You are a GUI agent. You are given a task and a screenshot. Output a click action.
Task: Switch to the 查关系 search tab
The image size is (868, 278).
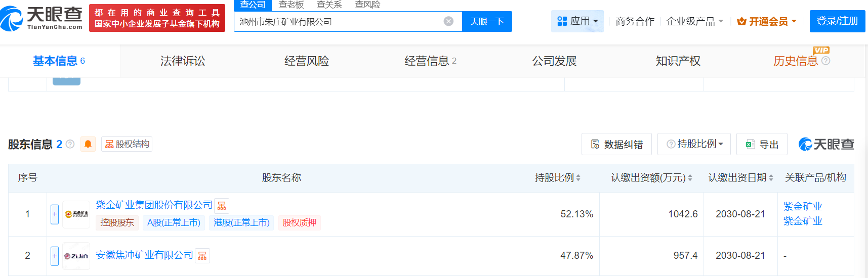click(x=329, y=5)
